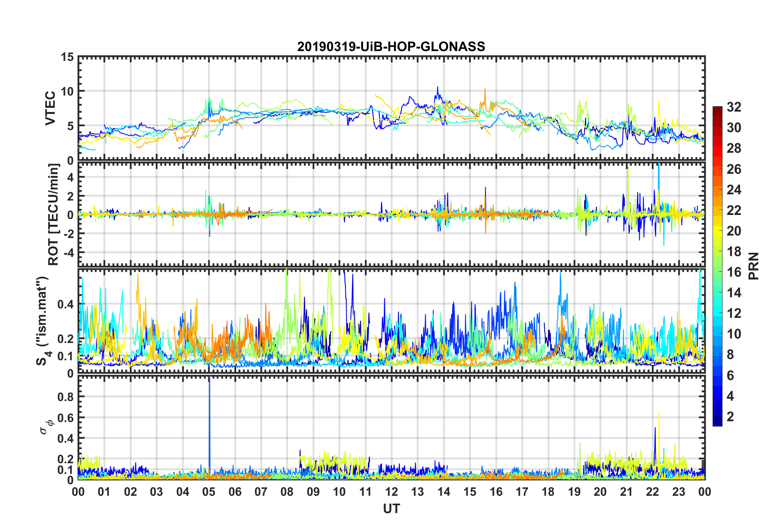
Task: Select UT axis tick label 09
Action: [x=313, y=492]
